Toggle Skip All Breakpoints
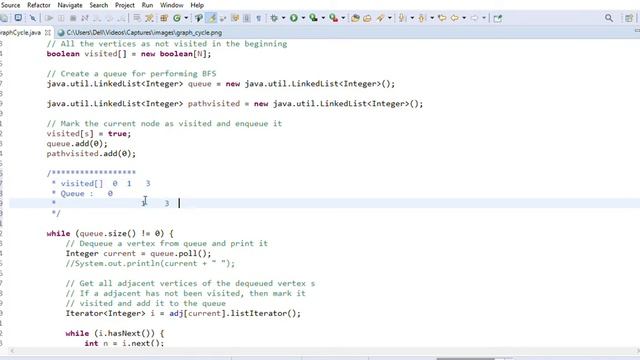Screen dimensions: 640x360 [33, 18]
